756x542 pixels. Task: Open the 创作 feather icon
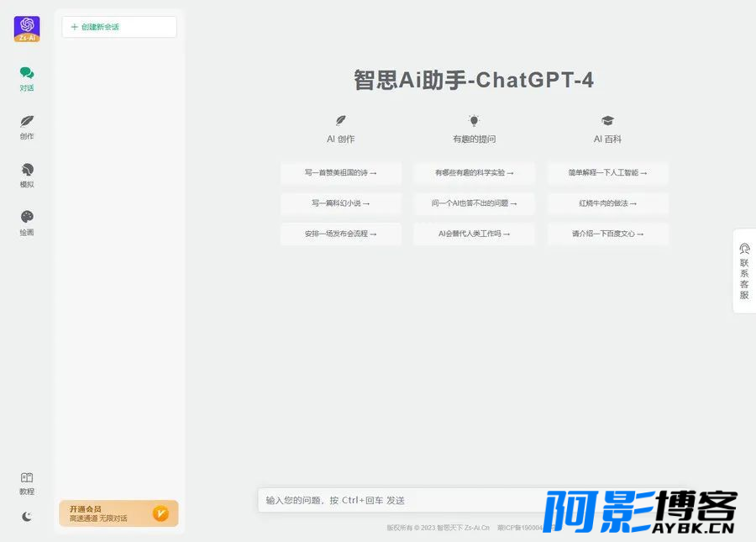27,121
